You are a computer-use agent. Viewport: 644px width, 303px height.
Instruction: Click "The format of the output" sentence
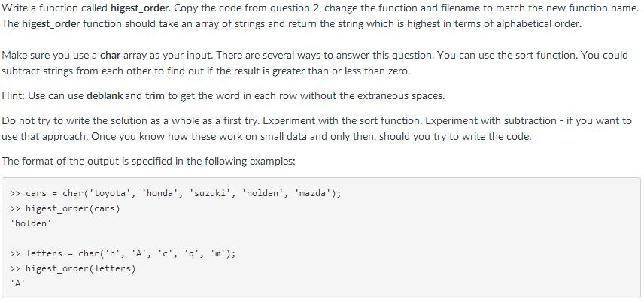point(148,161)
